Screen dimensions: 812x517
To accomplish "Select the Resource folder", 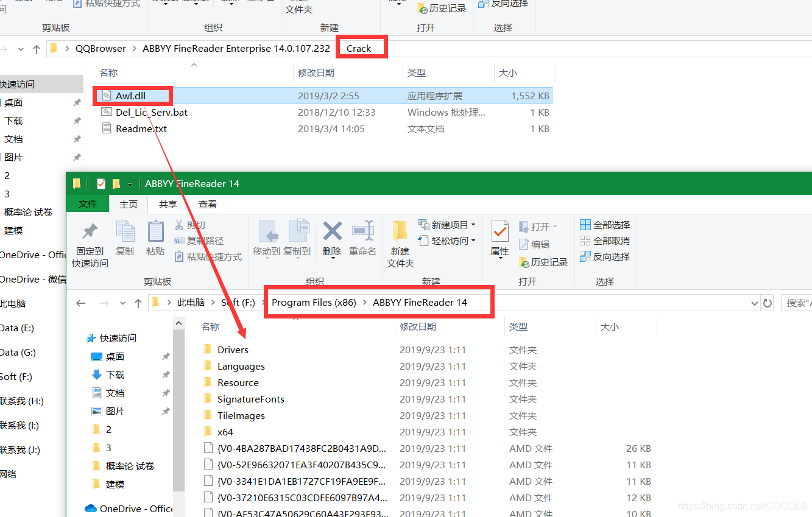I will [238, 382].
